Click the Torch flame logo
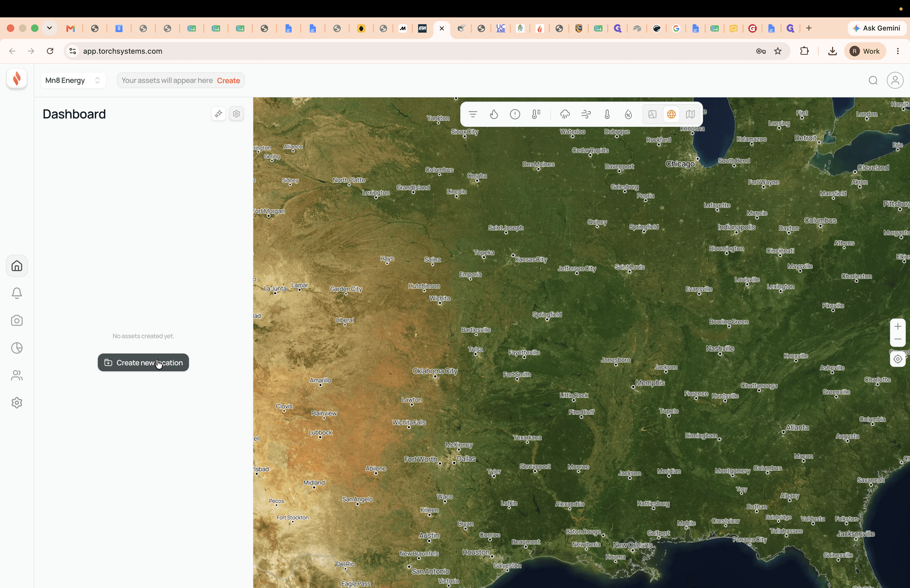Image resolution: width=910 pixels, height=588 pixels. coord(17,79)
